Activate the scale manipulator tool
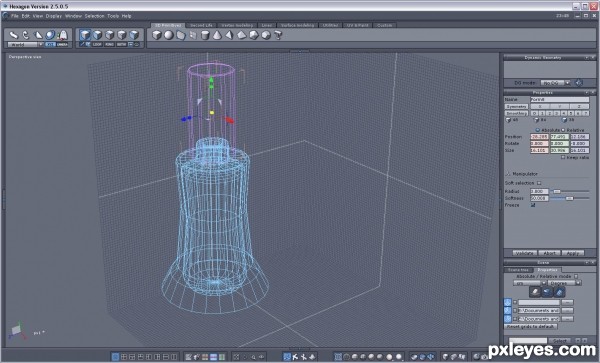Viewport: 600px width, 363px height. click(38, 35)
